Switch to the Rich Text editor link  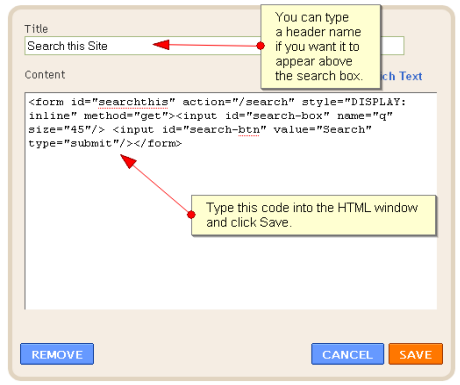click(x=401, y=76)
